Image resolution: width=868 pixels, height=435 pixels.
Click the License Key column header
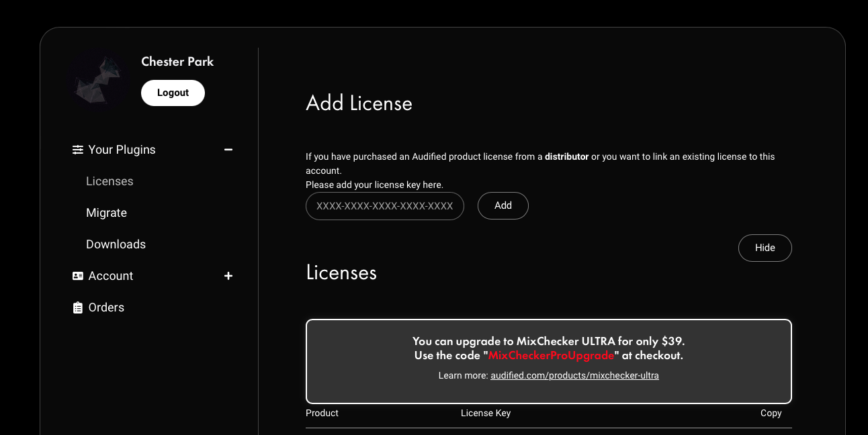tap(486, 413)
